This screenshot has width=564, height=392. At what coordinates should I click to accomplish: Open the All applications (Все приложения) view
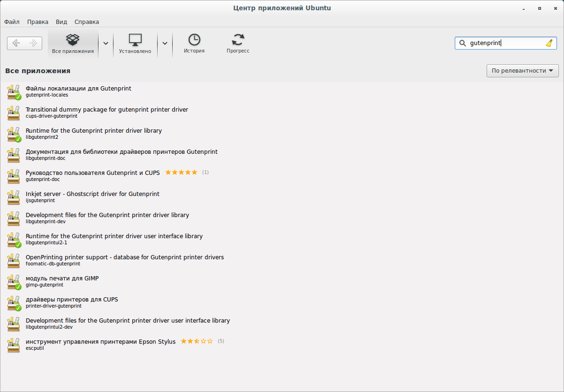coord(73,44)
